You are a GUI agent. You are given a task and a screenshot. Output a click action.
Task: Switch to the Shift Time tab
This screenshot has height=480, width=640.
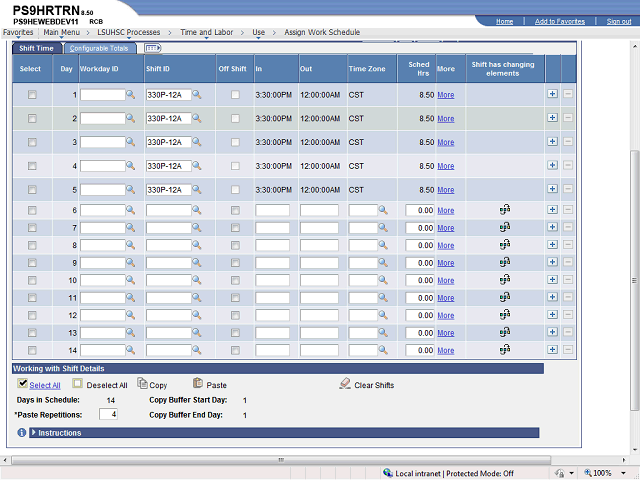pyautogui.click(x=36, y=48)
